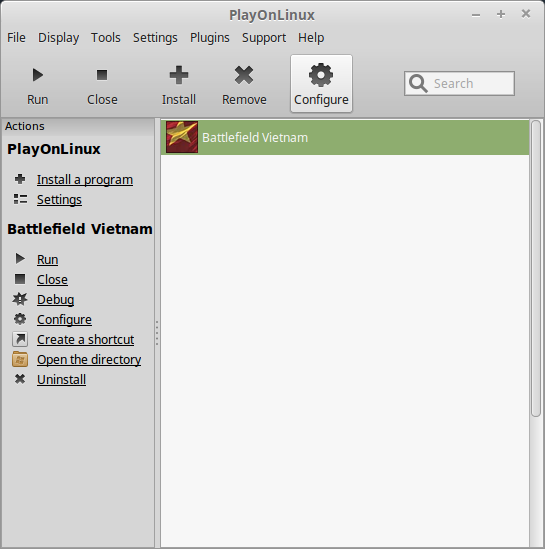Click play icon beside sidebar Run link
The image size is (545, 549).
[20, 259]
